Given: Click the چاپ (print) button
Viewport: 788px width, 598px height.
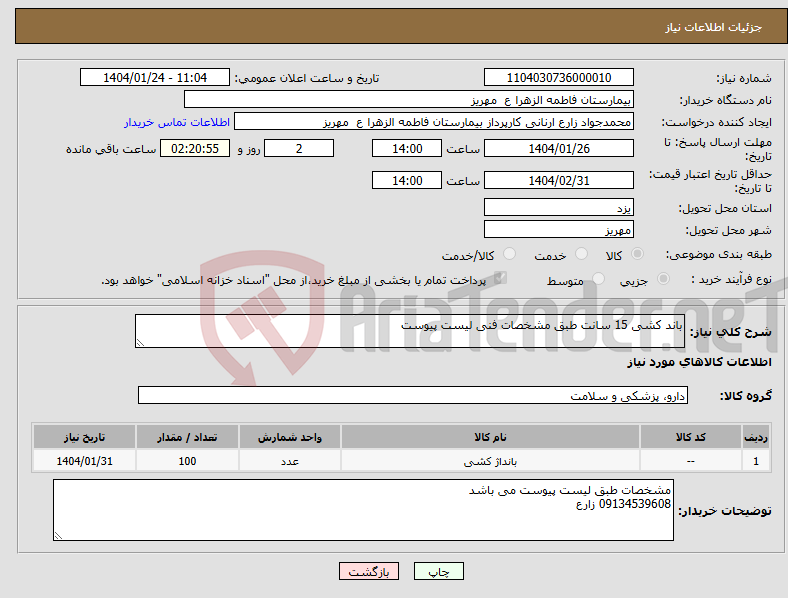Looking at the screenshot, I should pos(439,571).
